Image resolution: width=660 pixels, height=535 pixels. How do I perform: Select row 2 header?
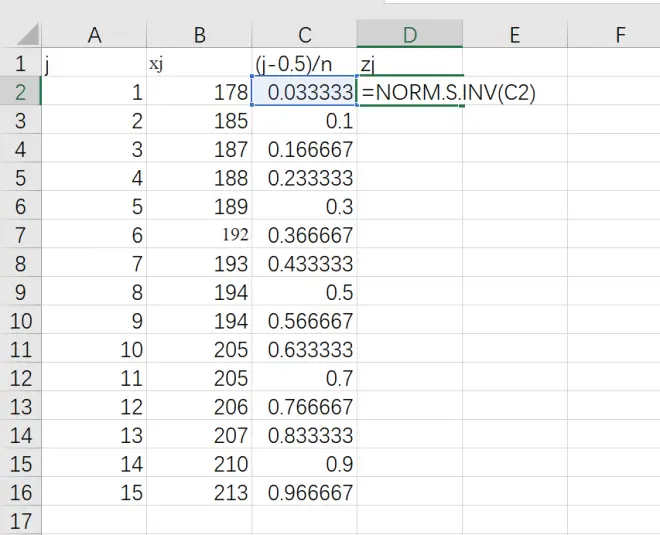(21, 91)
